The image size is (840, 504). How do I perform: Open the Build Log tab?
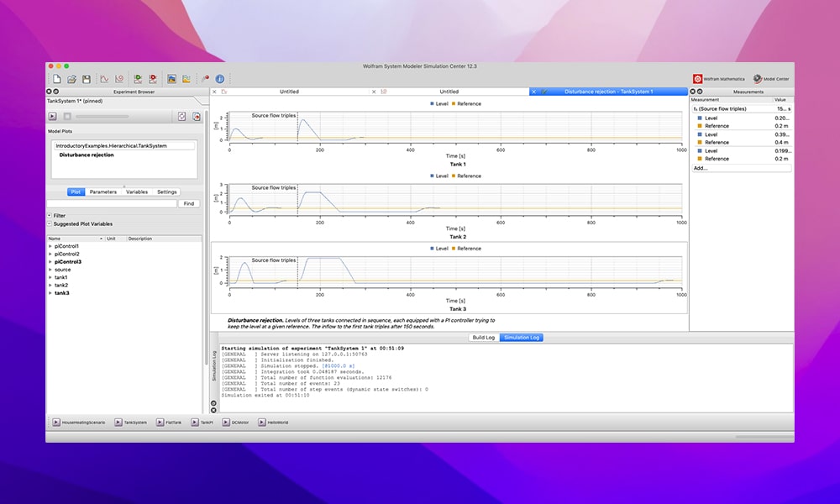pyautogui.click(x=484, y=338)
